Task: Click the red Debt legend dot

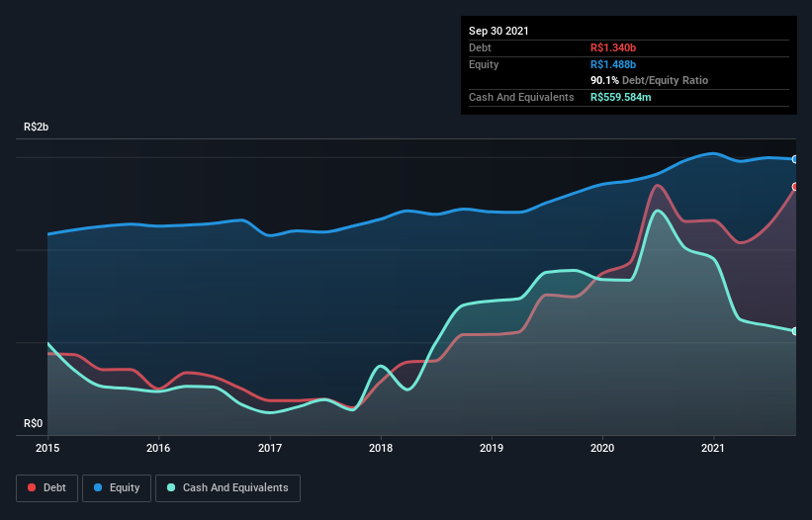Action: [x=32, y=487]
